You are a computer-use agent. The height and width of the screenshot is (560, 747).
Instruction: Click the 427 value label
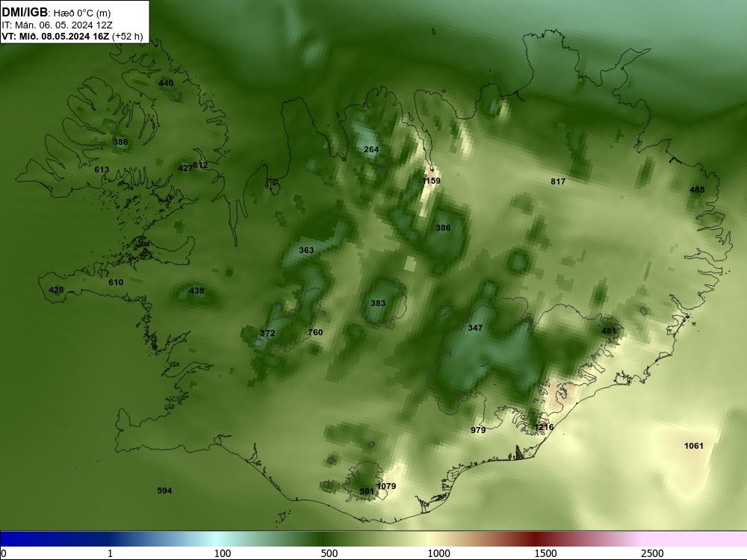185,168
